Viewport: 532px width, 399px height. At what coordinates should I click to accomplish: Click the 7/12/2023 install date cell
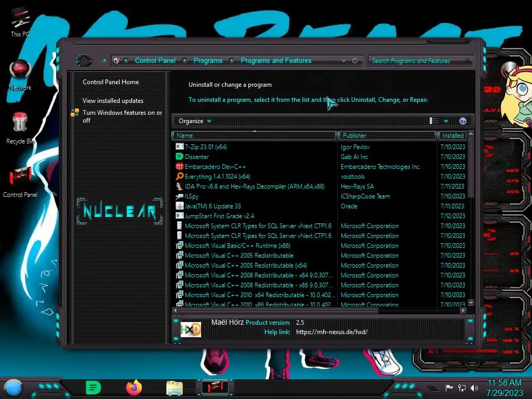453,216
